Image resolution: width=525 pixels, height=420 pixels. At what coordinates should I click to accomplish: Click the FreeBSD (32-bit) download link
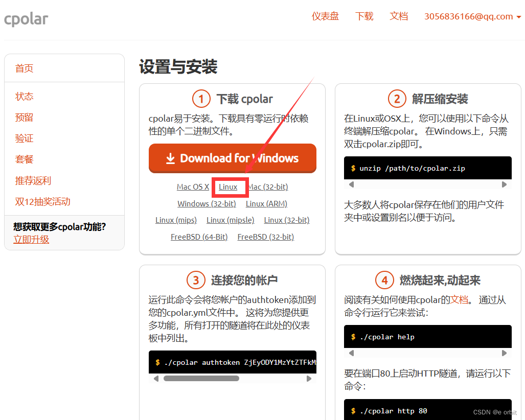click(266, 237)
